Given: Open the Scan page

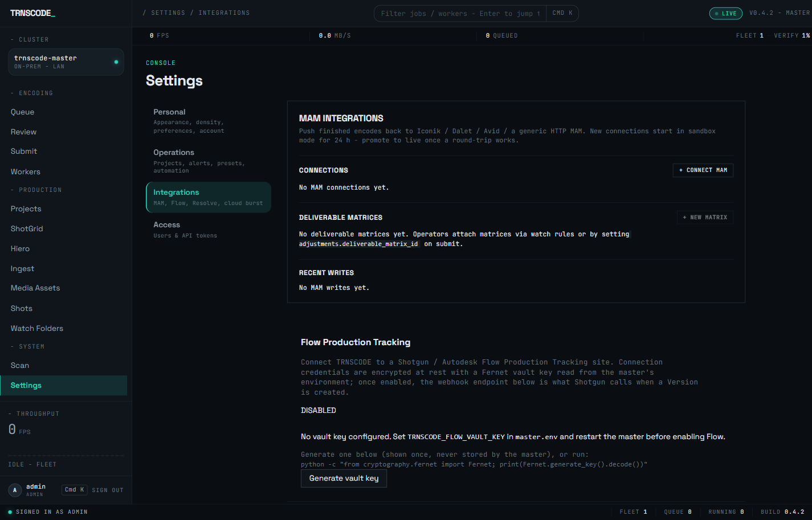Looking at the screenshot, I should (19, 366).
